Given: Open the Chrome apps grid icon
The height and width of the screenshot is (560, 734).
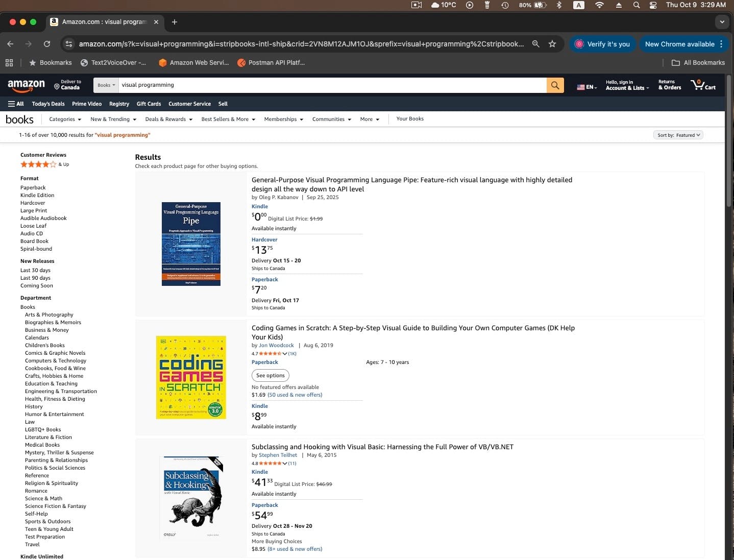Looking at the screenshot, I should click(x=9, y=63).
